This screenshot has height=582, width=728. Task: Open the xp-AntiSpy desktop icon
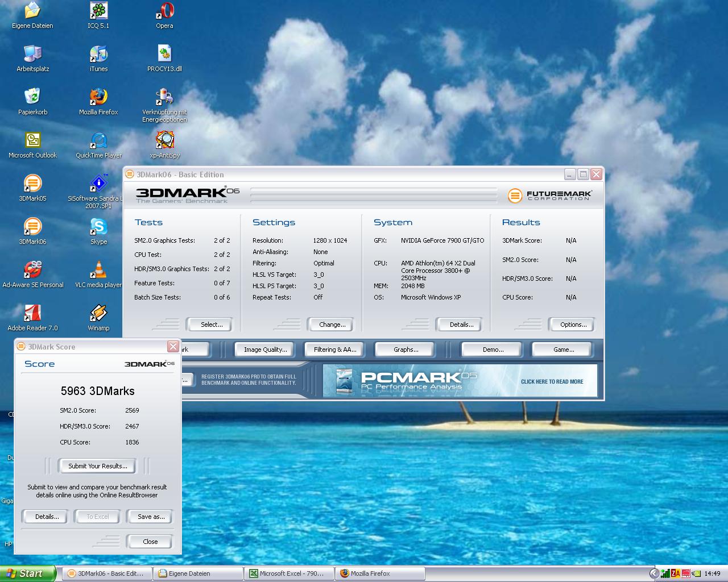tap(164, 145)
